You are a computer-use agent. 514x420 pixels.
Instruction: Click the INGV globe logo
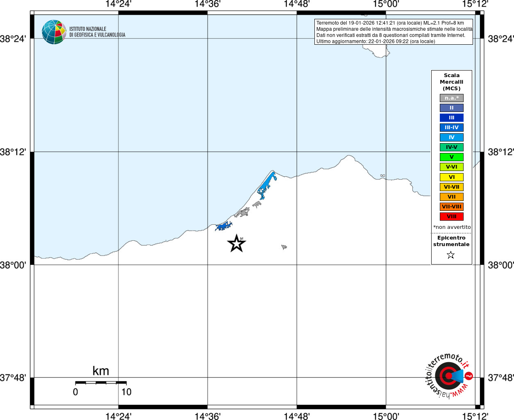pyautogui.click(x=54, y=32)
